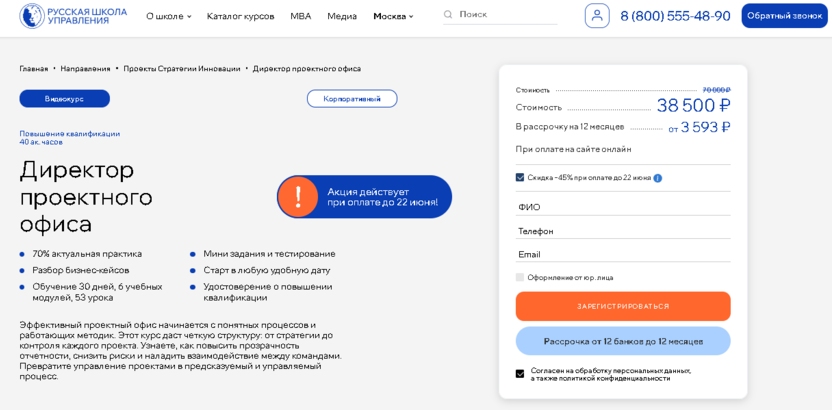Viewport: 832px width, 410px height.
Task: Open the Москва city selector
Action: tap(393, 16)
